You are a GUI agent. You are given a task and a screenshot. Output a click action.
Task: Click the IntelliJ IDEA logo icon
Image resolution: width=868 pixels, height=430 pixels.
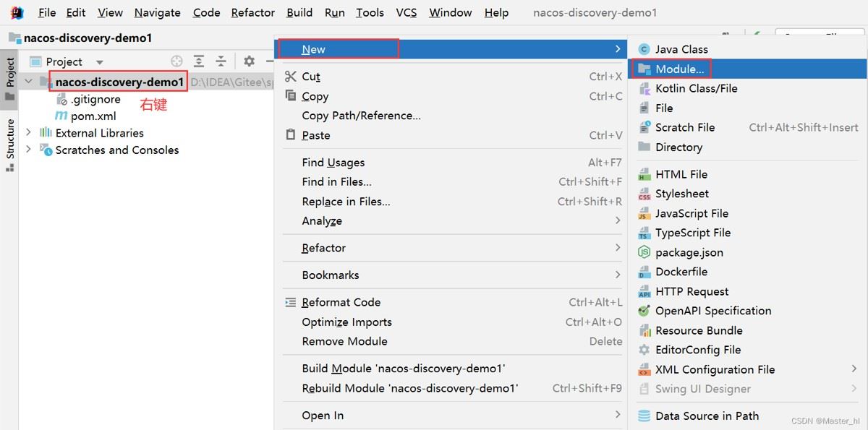click(x=17, y=12)
